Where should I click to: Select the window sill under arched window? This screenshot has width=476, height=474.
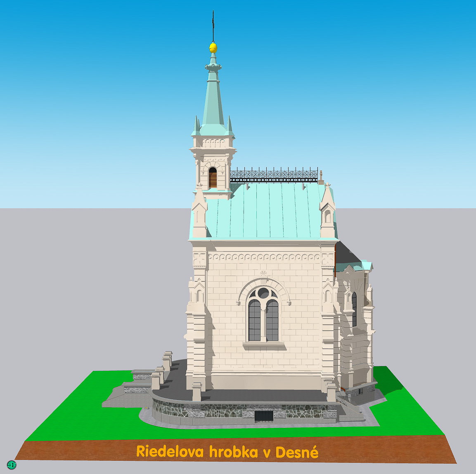(x=263, y=344)
